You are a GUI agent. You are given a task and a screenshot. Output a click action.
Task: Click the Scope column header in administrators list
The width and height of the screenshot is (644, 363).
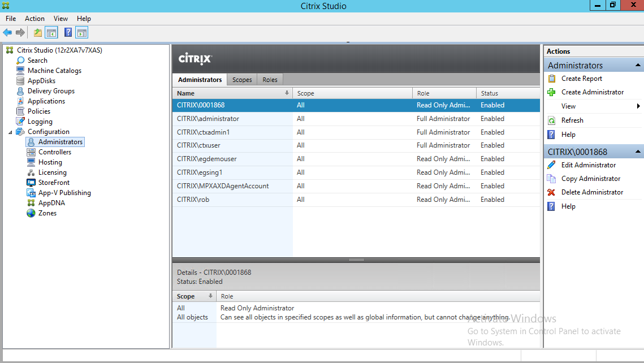(x=352, y=93)
